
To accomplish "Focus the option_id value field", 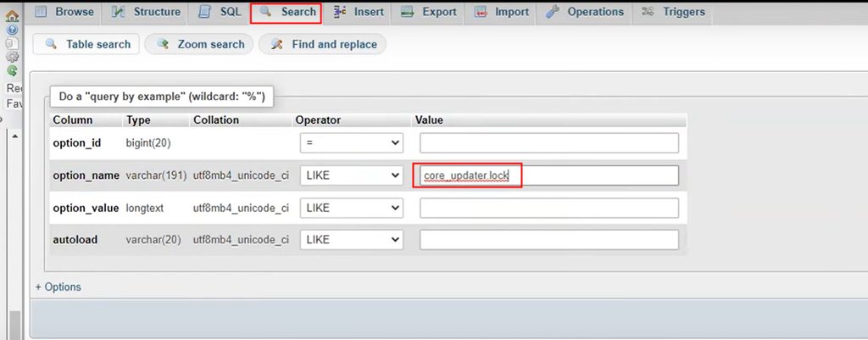I will (x=549, y=142).
